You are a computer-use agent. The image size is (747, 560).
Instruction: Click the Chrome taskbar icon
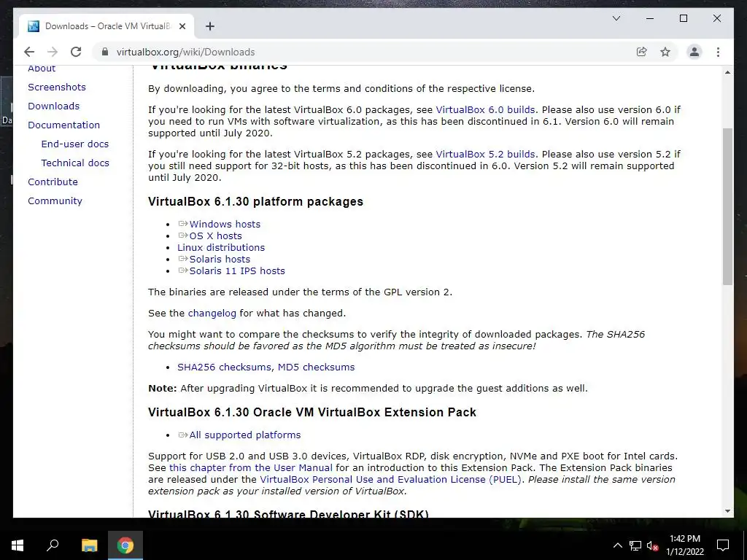pos(125,545)
